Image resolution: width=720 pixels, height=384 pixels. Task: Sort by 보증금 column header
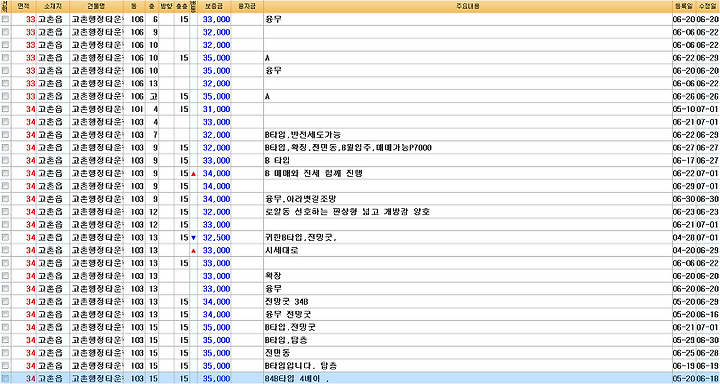[215, 6]
